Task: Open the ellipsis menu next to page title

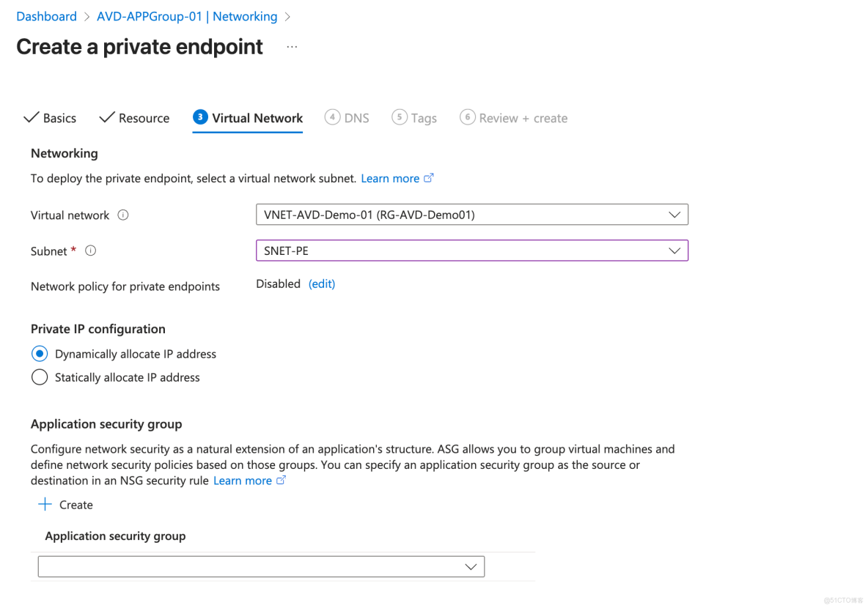Action: 291,45
